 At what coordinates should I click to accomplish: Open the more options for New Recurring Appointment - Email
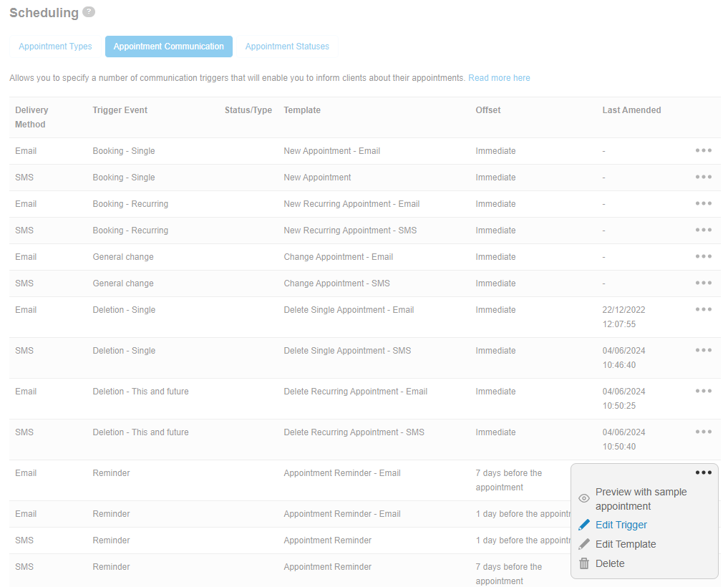point(704,203)
